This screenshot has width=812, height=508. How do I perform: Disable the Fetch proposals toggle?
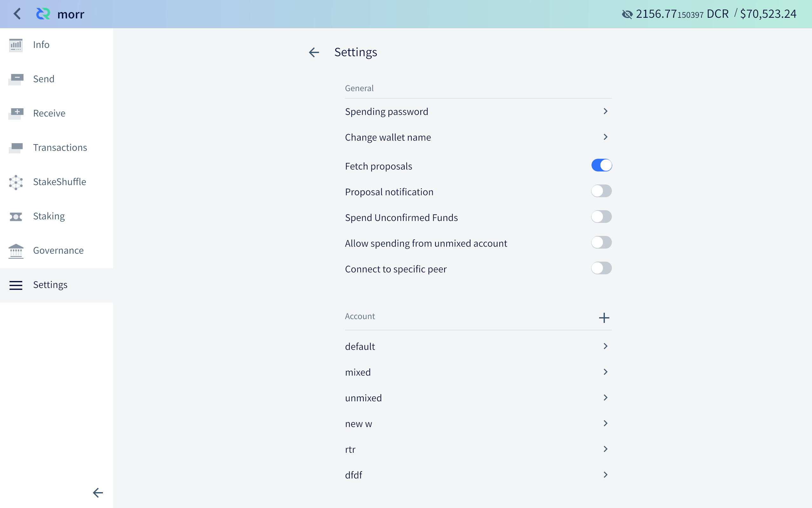[601, 165]
